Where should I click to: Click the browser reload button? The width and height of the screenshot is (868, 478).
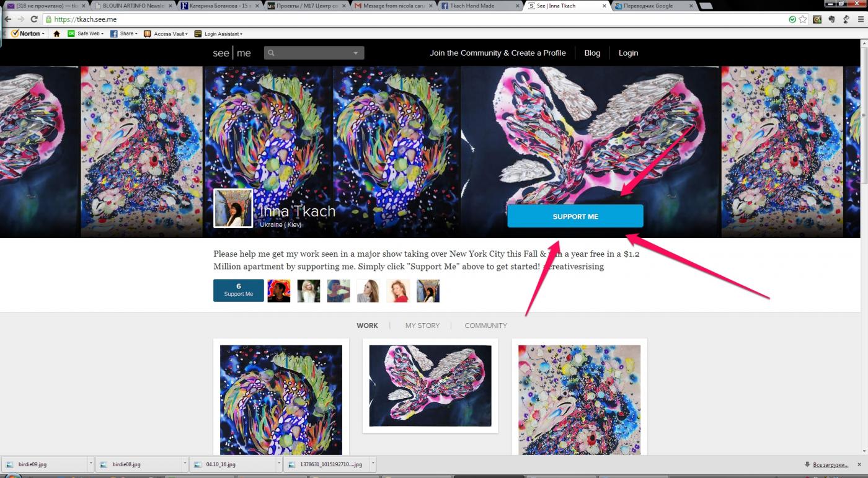(34, 19)
